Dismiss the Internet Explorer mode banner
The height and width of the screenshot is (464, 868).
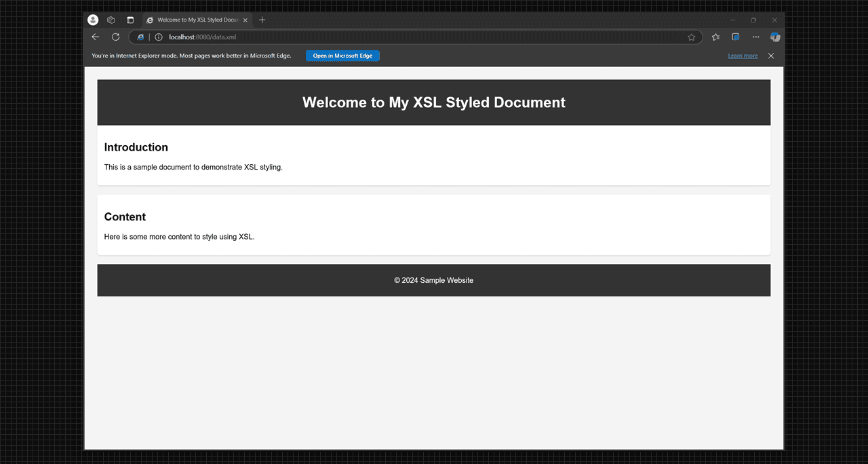point(770,56)
